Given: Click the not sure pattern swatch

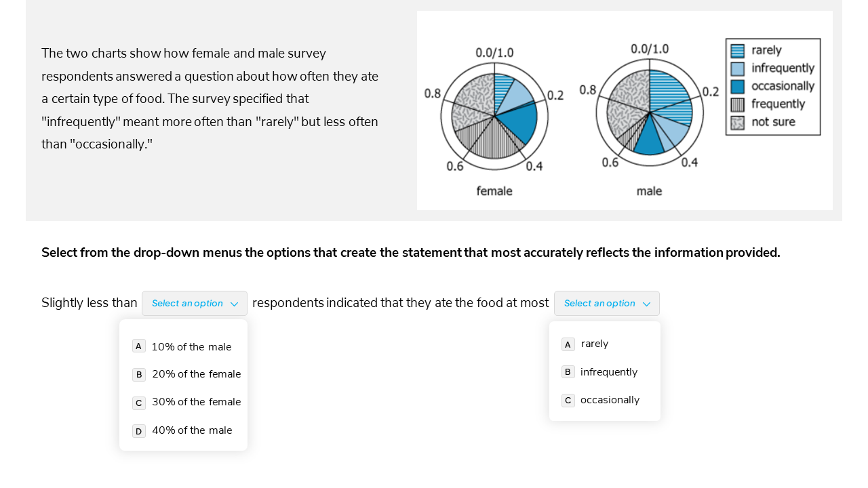Looking at the screenshot, I should (736, 122).
